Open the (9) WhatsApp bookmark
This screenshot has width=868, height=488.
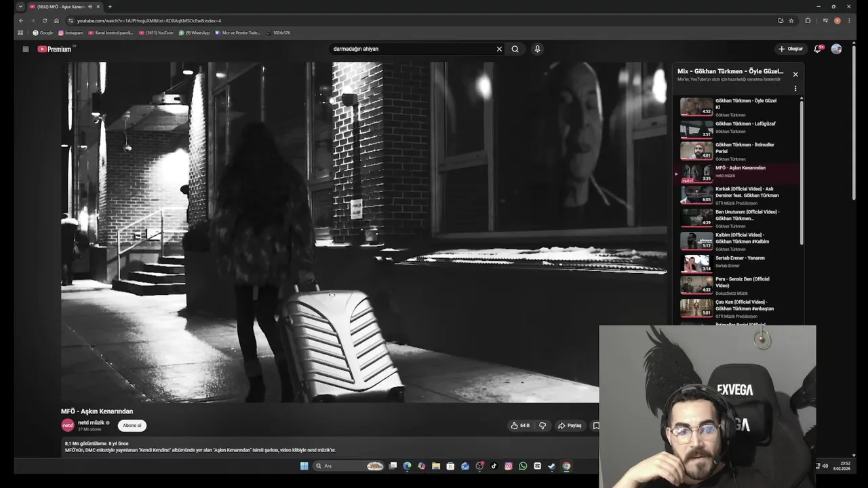194,33
